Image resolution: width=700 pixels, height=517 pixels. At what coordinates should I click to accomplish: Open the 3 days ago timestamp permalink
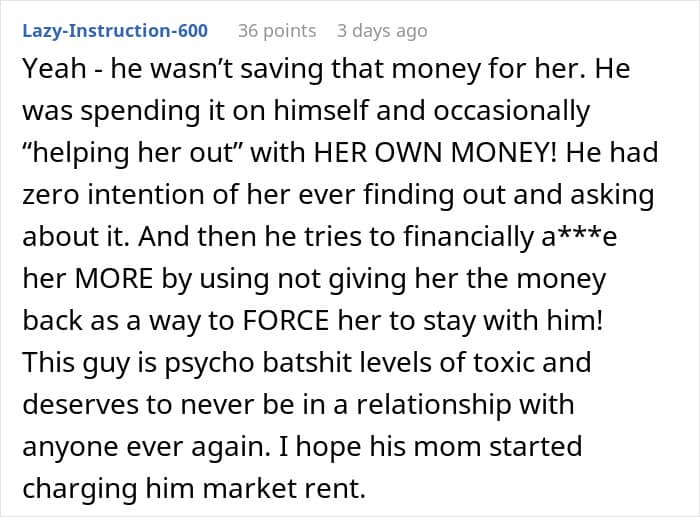tap(382, 31)
